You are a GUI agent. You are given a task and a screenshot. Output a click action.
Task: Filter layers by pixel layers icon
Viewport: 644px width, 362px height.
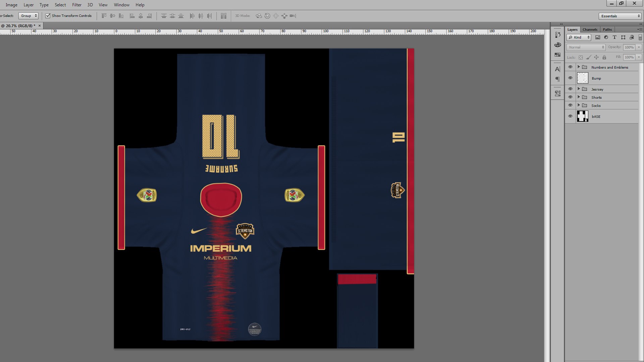(x=598, y=37)
